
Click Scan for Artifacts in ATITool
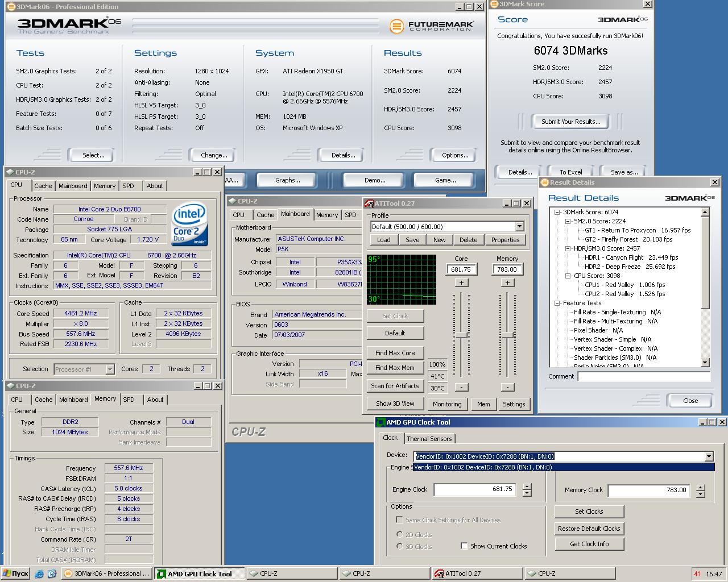pos(395,386)
